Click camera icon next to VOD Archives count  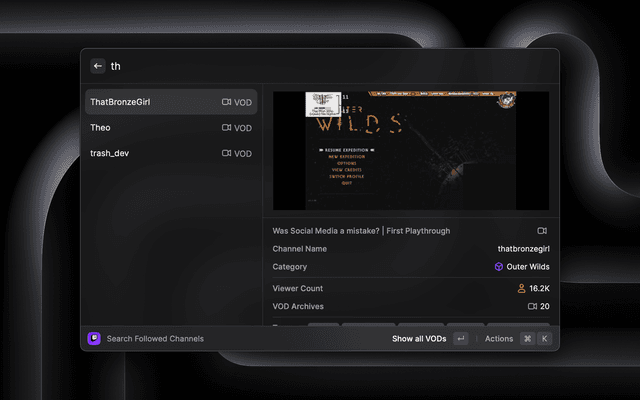coord(532,306)
